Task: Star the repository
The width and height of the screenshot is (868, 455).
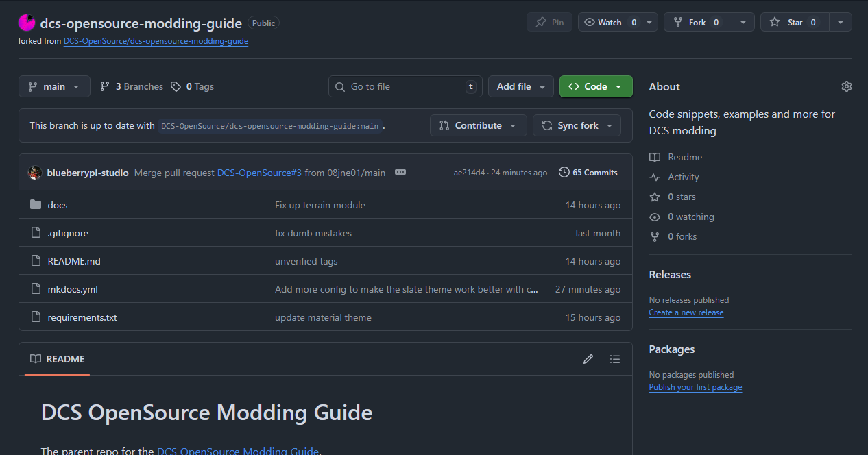Action: [795, 22]
